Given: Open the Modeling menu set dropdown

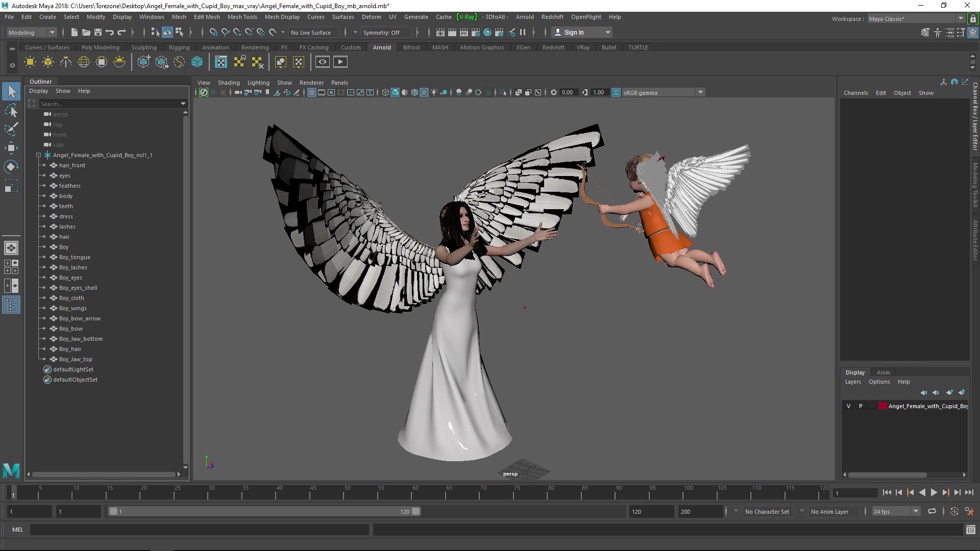Looking at the screenshot, I should pyautogui.click(x=32, y=32).
